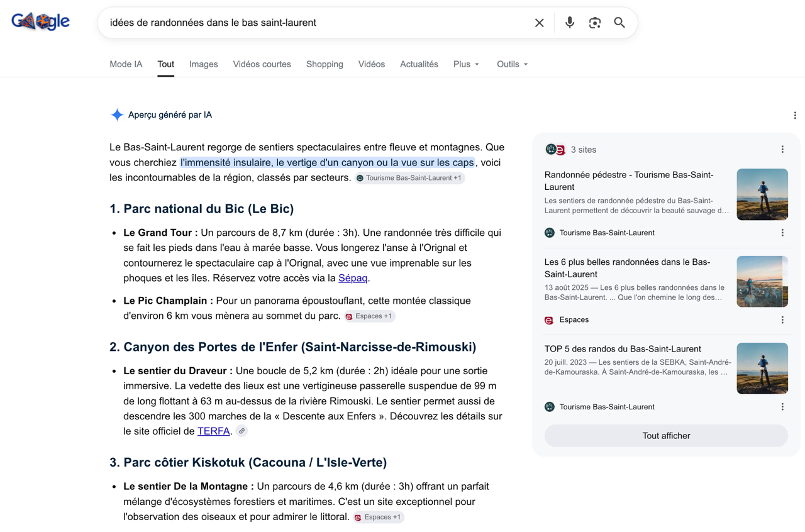Expand the Plus dropdown menu
The height and width of the screenshot is (532, 805).
click(x=466, y=64)
